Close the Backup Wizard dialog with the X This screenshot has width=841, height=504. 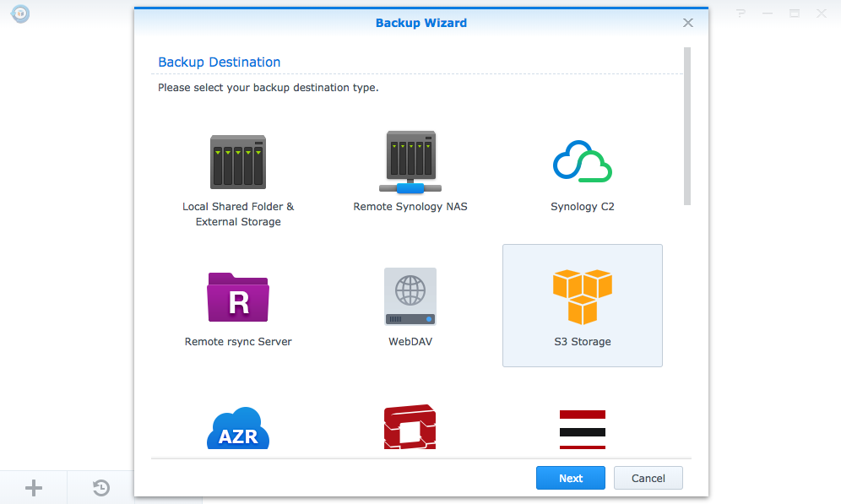[x=688, y=23]
